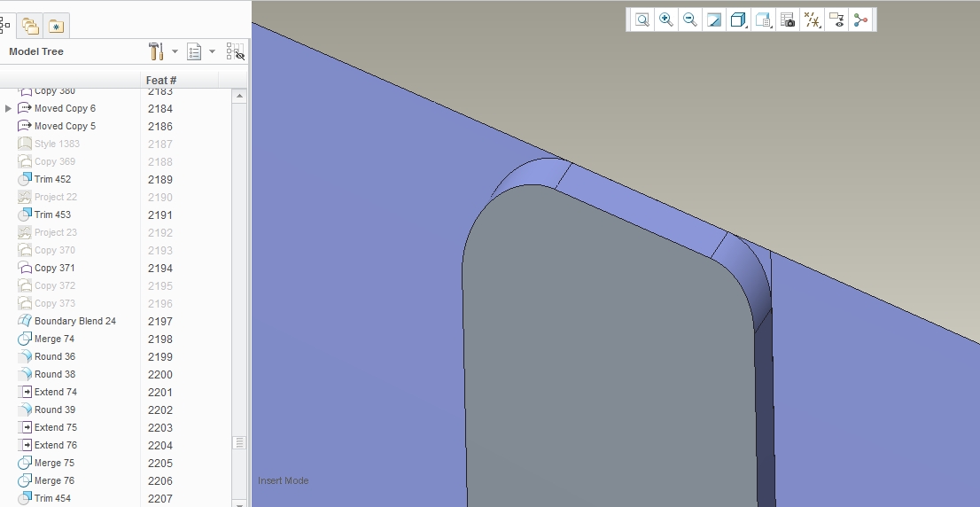The height and width of the screenshot is (507, 980).
Task: Select Project 22 in the tree
Action: coord(56,197)
